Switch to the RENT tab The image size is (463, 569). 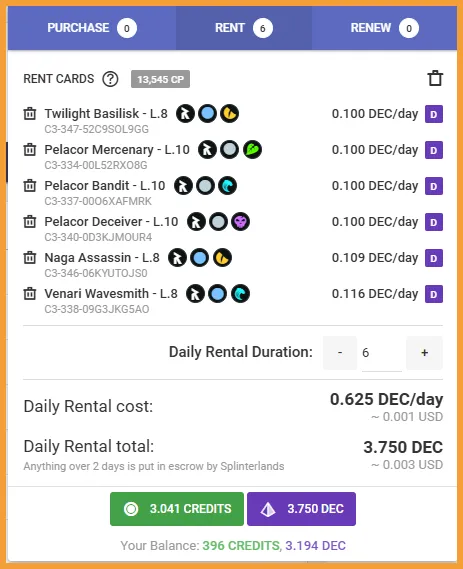pyautogui.click(x=244, y=28)
